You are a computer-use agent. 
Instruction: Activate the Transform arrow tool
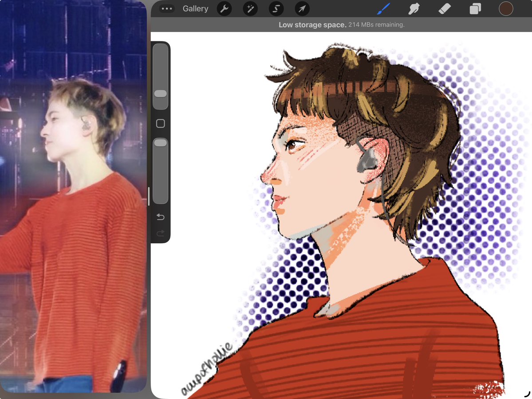(302, 8)
